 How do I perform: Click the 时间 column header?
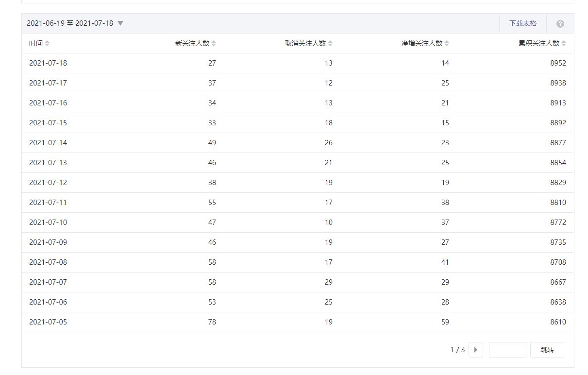[x=35, y=43]
